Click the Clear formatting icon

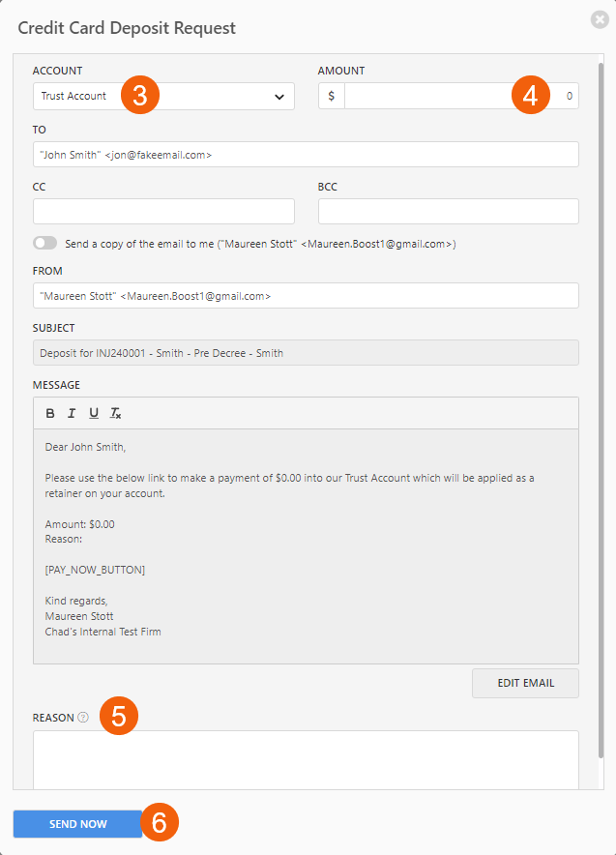pos(116,413)
